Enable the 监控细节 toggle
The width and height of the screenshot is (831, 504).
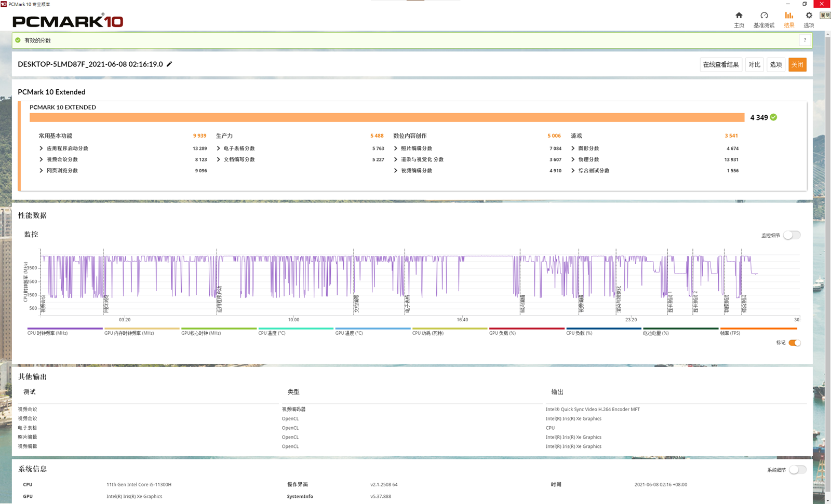(792, 235)
